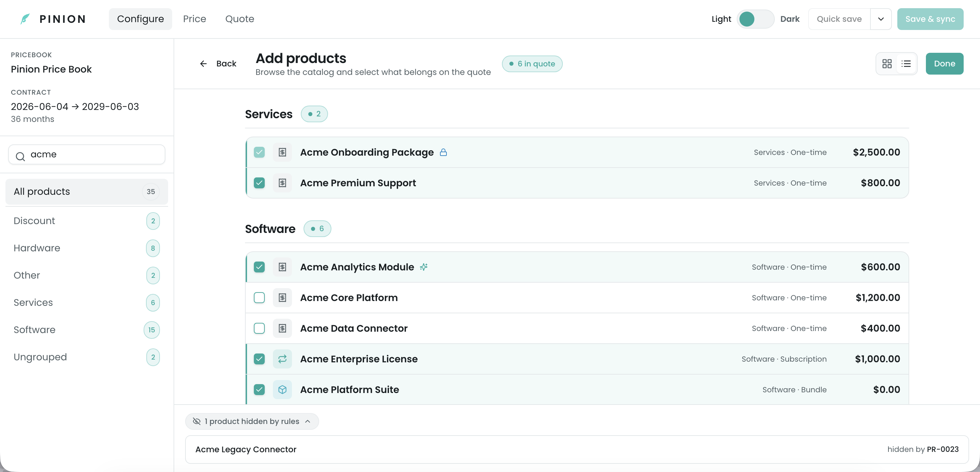The image size is (980, 472).
Task: Filter by Other category
Action: 87,275
